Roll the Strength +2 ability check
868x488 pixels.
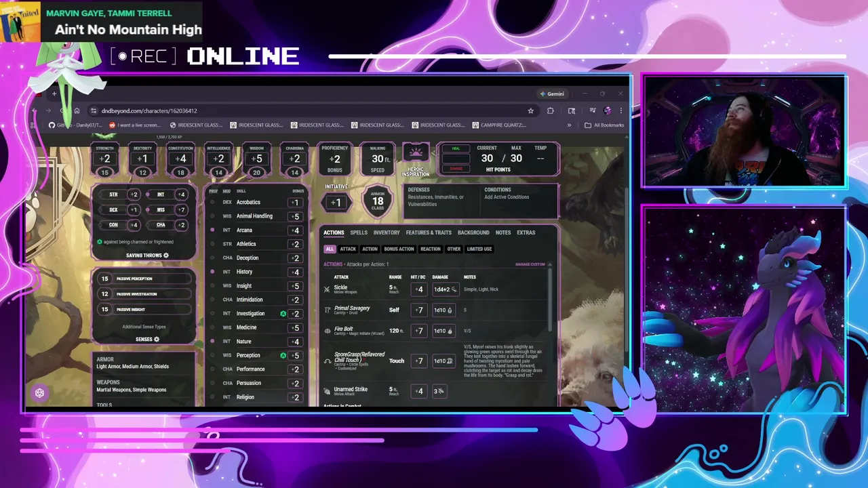click(x=104, y=159)
